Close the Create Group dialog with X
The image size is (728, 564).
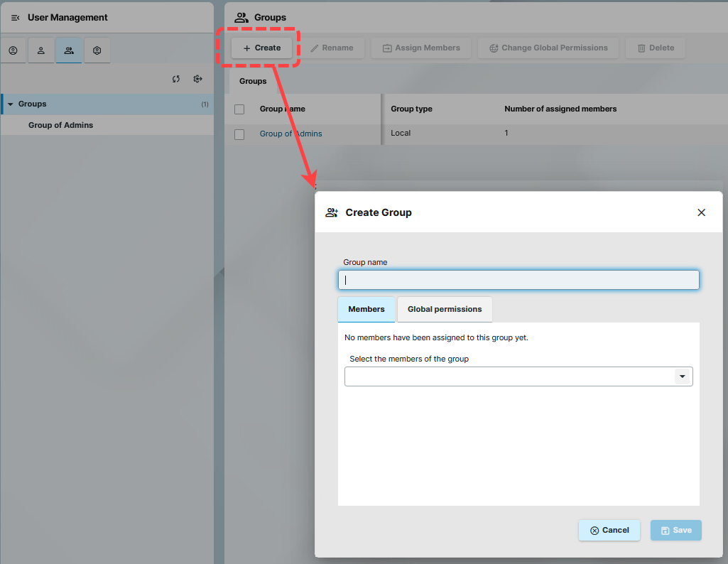pos(701,212)
